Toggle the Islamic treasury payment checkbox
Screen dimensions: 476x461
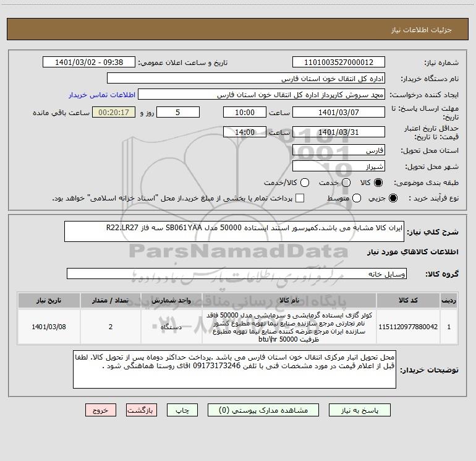click(300, 198)
